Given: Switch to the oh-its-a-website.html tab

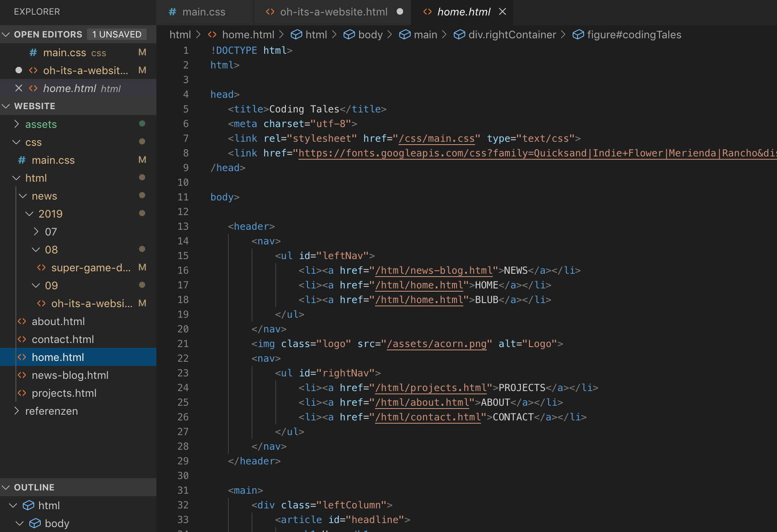Looking at the screenshot, I should pyautogui.click(x=333, y=12).
